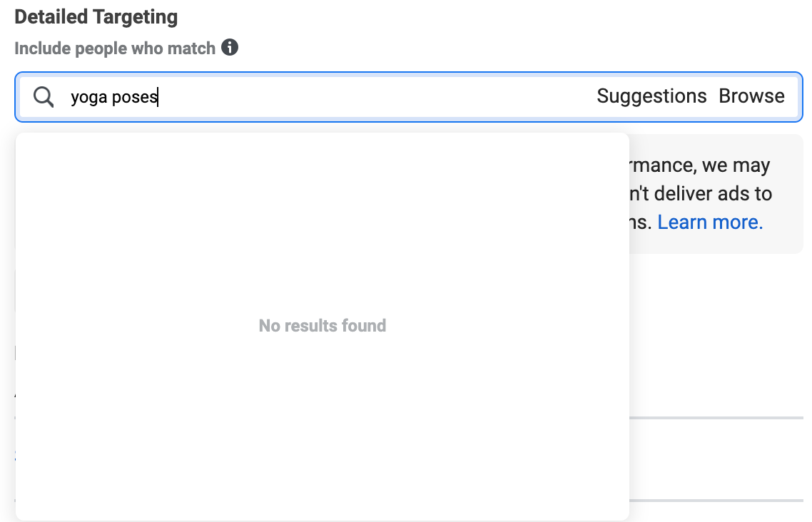Image resolution: width=812 pixels, height=522 pixels.
Task: Follow the Learn more link
Action: (x=710, y=222)
